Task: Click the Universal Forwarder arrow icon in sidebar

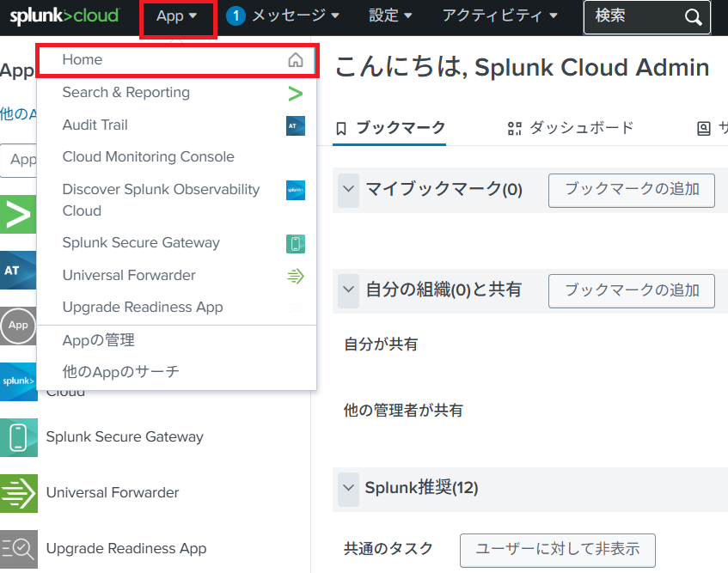Action: point(18,493)
